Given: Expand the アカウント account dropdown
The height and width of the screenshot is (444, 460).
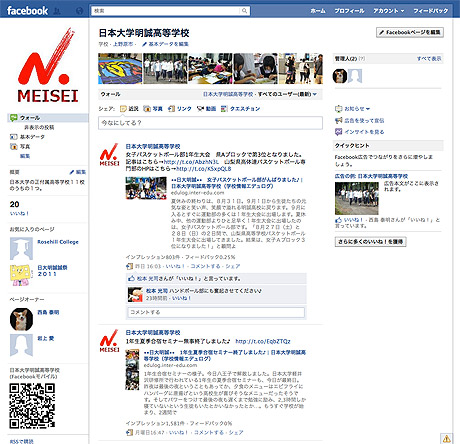Looking at the screenshot, I should coord(389,11).
